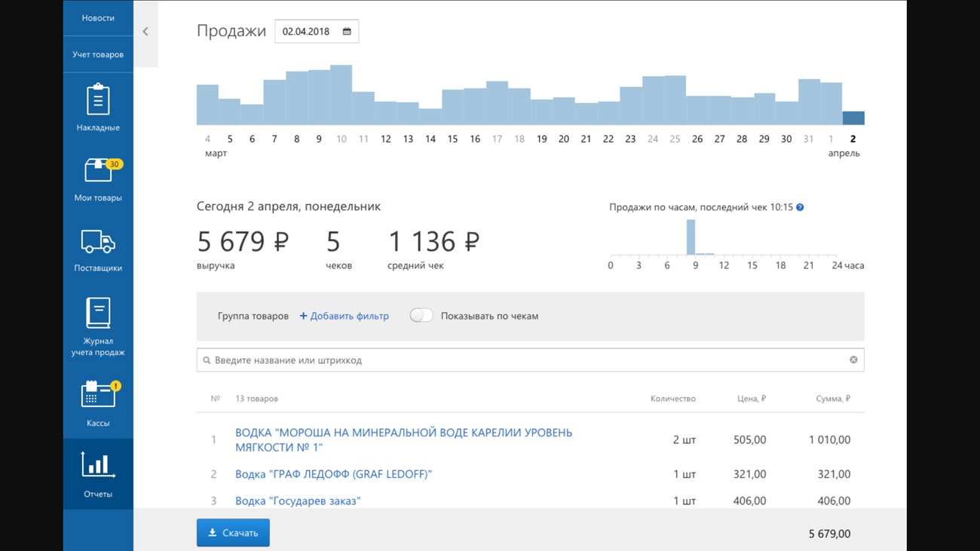The image size is (980, 551).
Task: Open Мои товары box icon
Action: [98, 171]
